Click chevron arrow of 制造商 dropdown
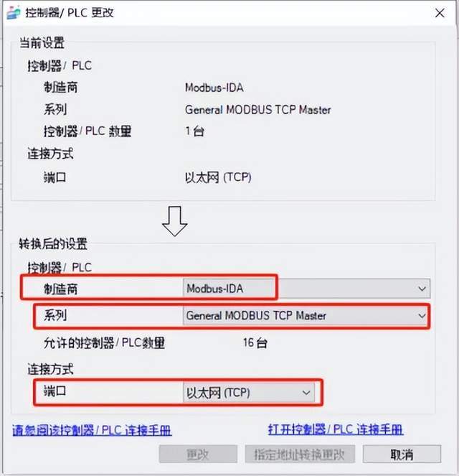The image size is (459, 476). click(422, 289)
